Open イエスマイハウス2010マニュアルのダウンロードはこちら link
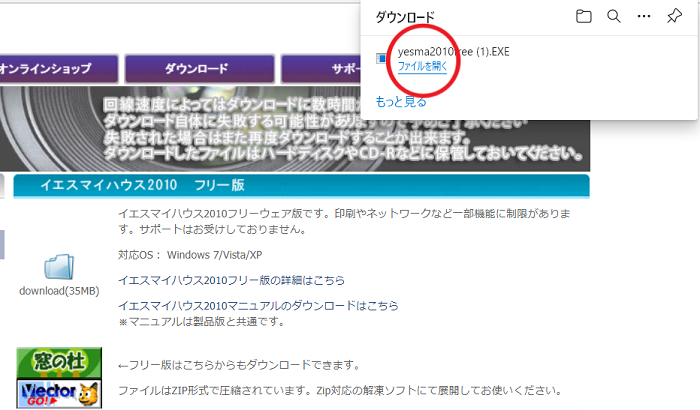This screenshot has width=700, height=410. click(x=258, y=306)
